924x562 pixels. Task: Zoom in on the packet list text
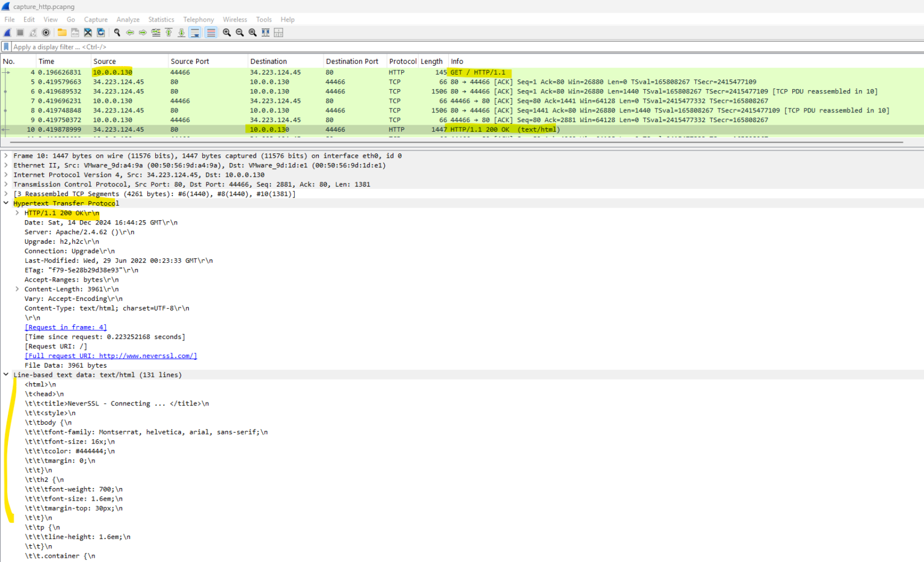[x=227, y=32]
